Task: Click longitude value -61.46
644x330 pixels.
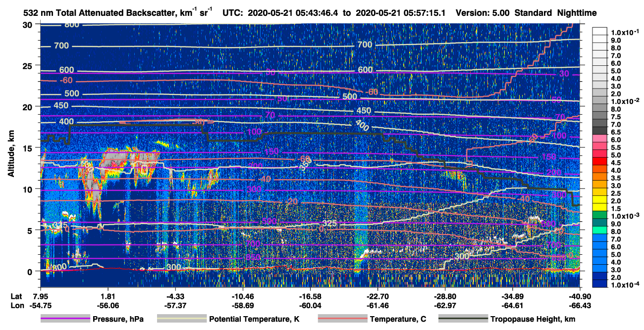Action: click(377, 306)
